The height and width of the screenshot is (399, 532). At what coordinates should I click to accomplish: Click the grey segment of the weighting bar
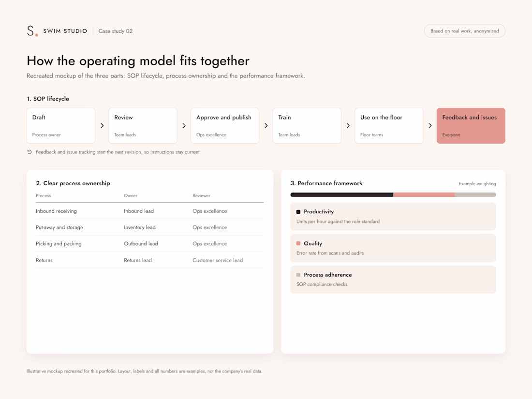pos(475,195)
